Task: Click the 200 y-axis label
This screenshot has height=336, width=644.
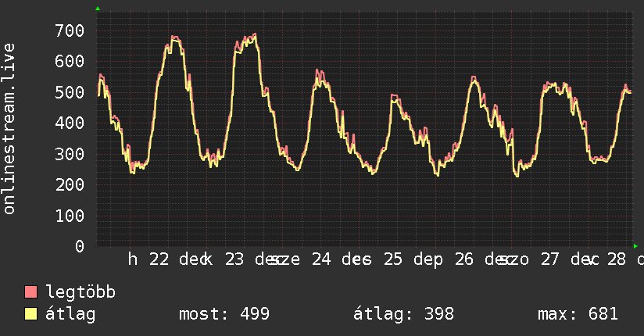Action: [x=70, y=185]
